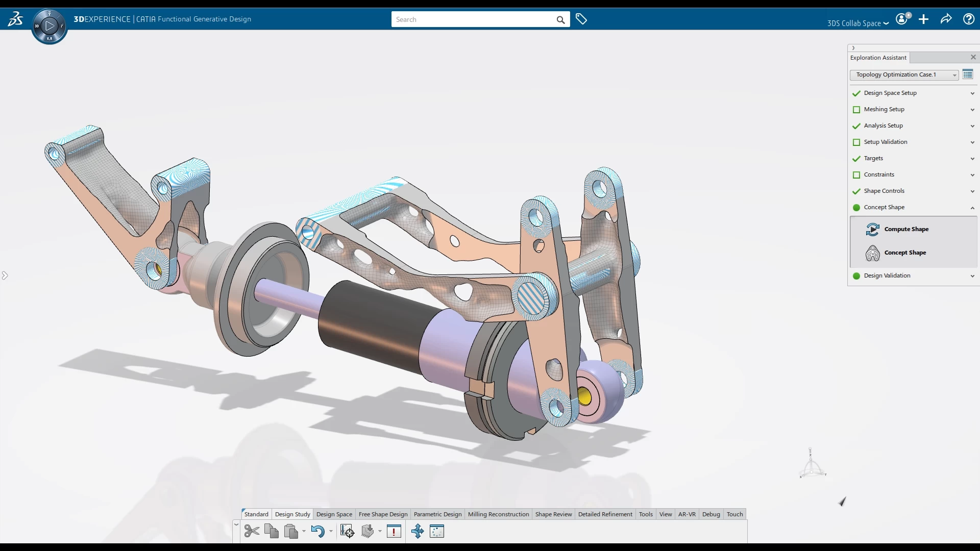
Task: Toggle the Constraints checkbox
Action: 855,175
